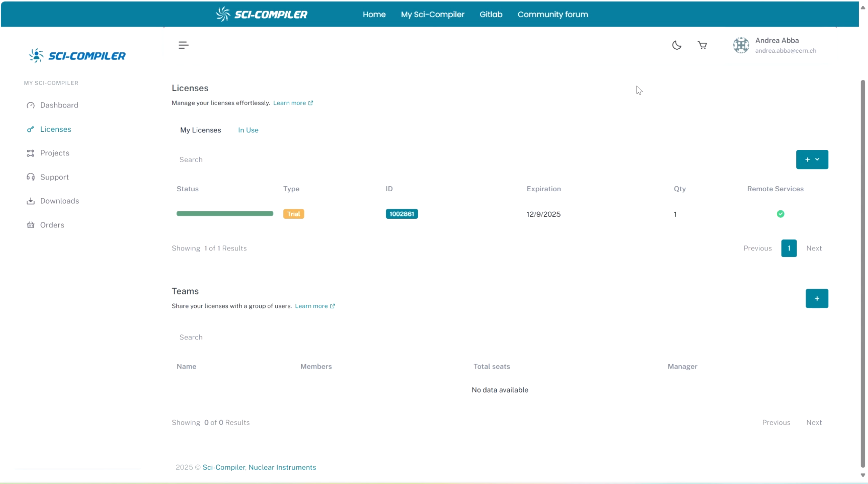Click the Remote Services green check icon
The width and height of the screenshot is (868, 484).
click(x=780, y=214)
